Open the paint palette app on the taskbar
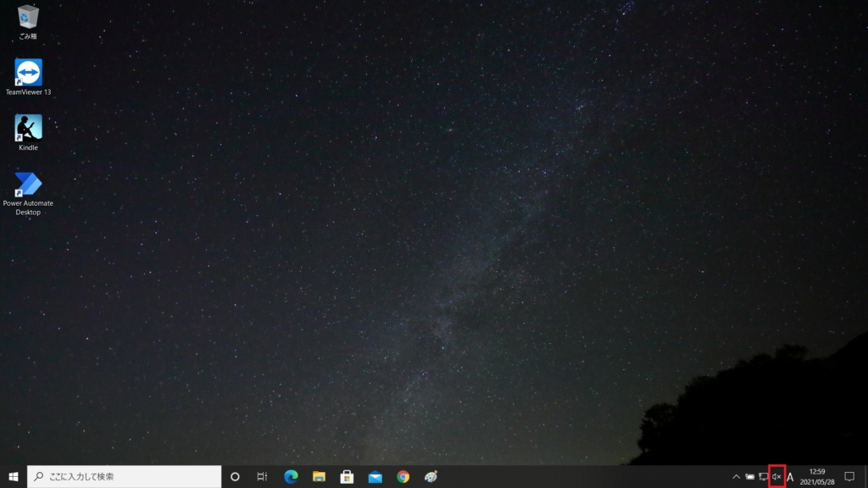Viewport: 868px width, 488px height. tap(431, 476)
